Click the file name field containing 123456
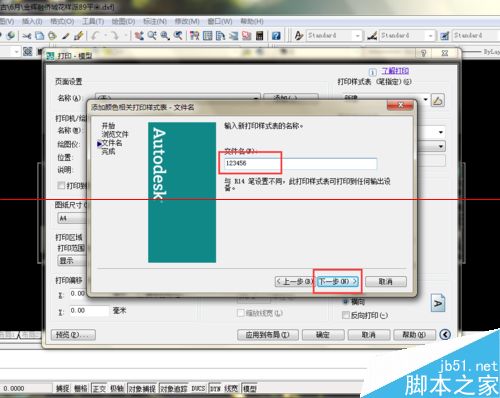Image resolution: width=500 pixels, height=398 pixels. coord(300,163)
